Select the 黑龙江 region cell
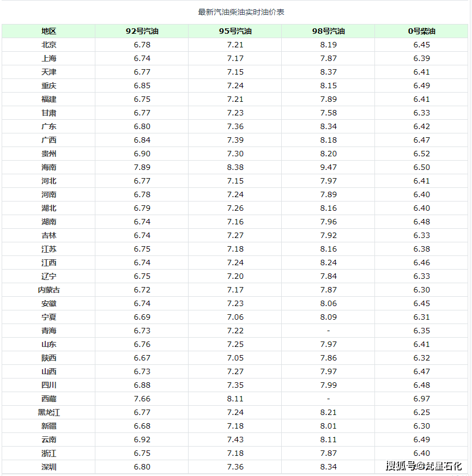This screenshot has width=472, height=476. [x=49, y=412]
